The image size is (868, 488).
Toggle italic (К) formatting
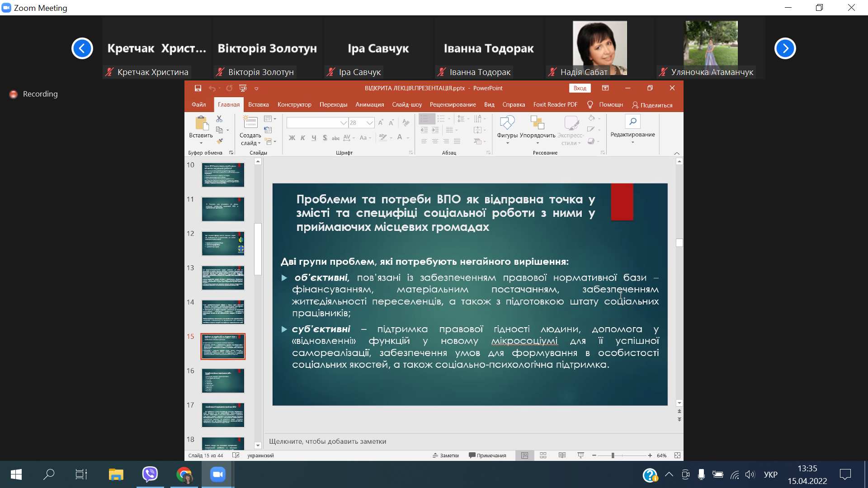pyautogui.click(x=303, y=138)
